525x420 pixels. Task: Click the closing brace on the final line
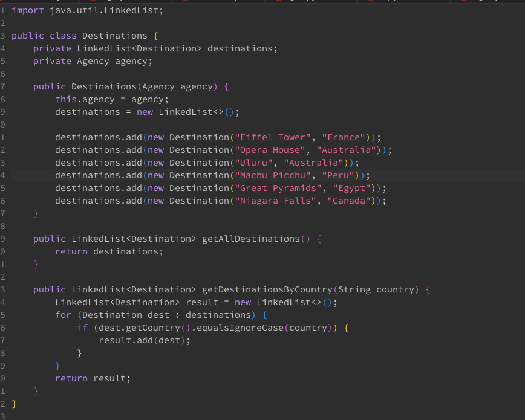tap(13, 403)
